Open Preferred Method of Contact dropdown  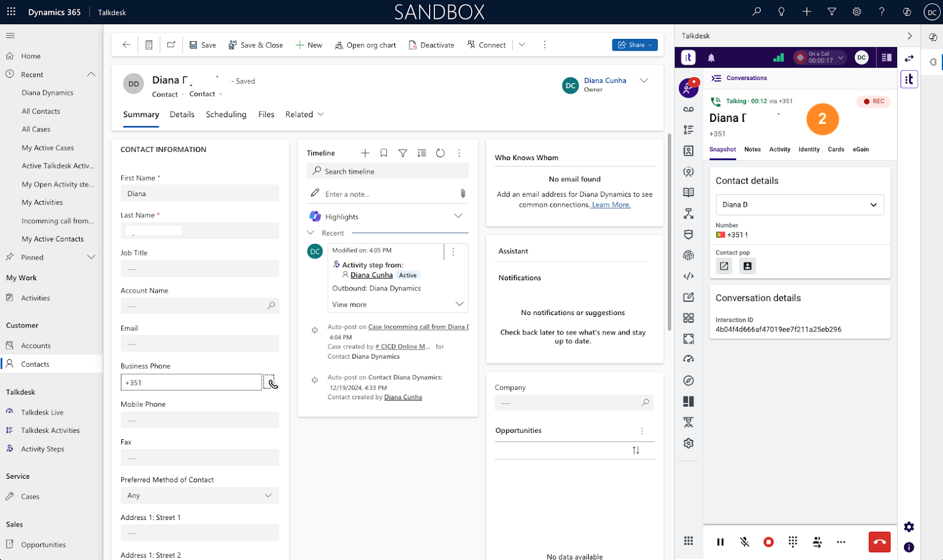[x=200, y=495]
